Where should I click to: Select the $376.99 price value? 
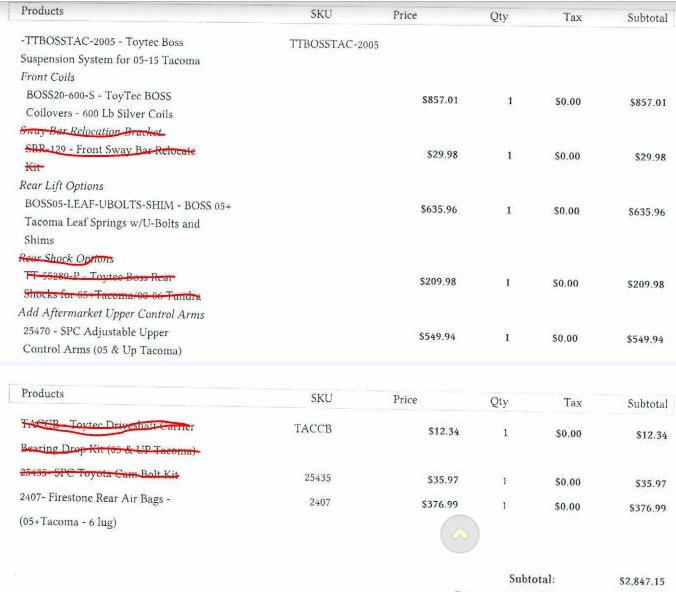coord(440,504)
